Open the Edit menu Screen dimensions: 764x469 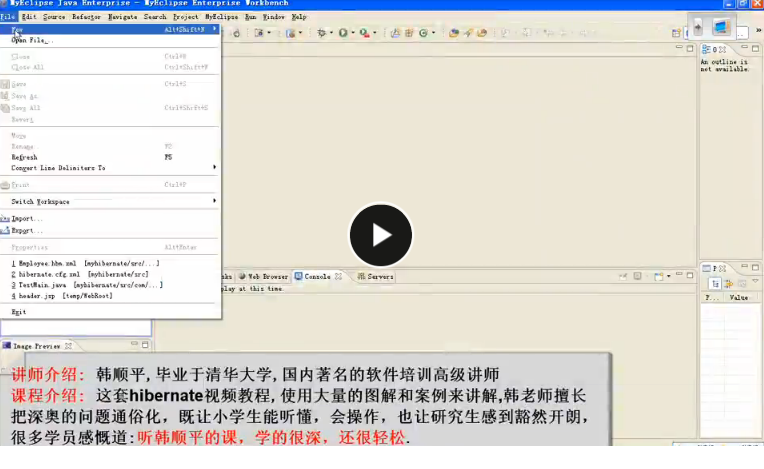29,17
